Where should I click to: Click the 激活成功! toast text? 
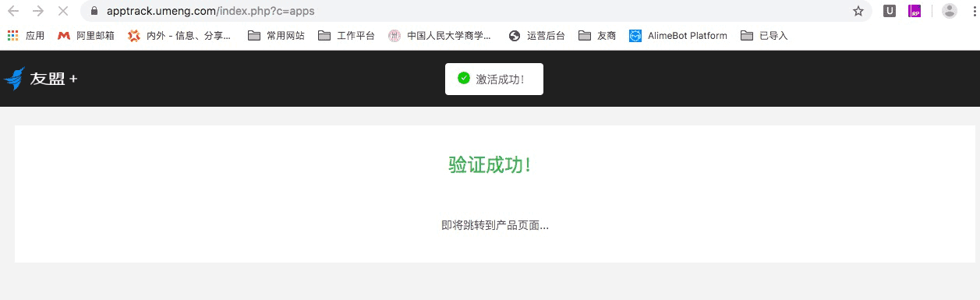coord(500,79)
